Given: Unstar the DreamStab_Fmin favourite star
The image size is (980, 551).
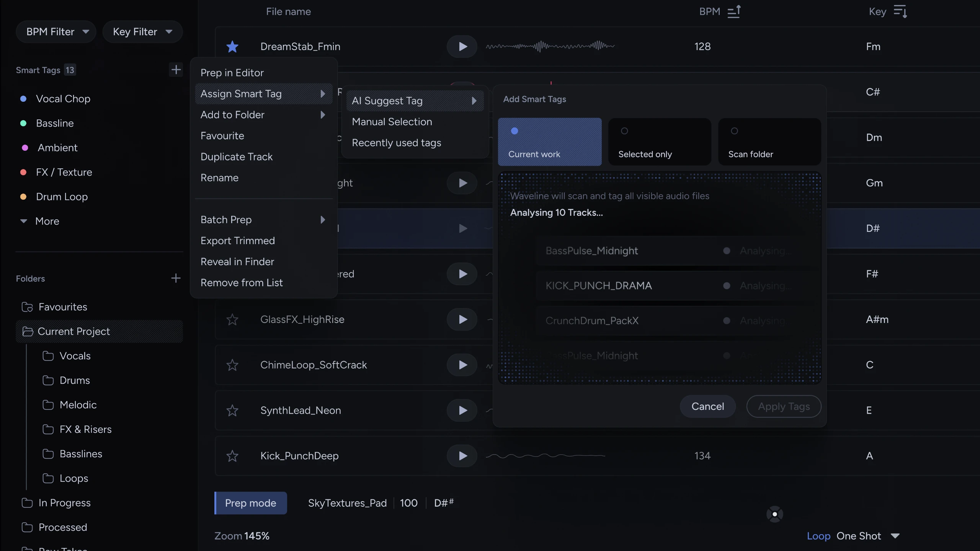Looking at the screenshot, I should (x=232, y=47).
